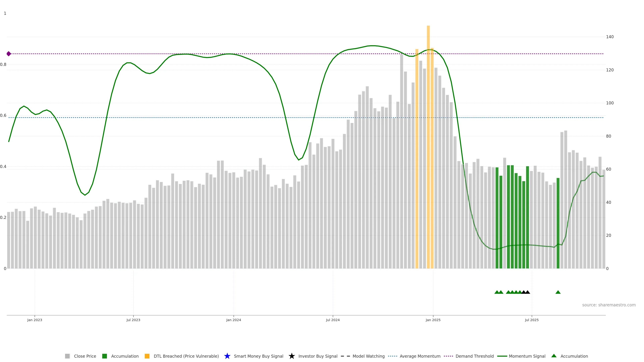Click the Jul 2025 x-axis label

(x=531, y=320)
